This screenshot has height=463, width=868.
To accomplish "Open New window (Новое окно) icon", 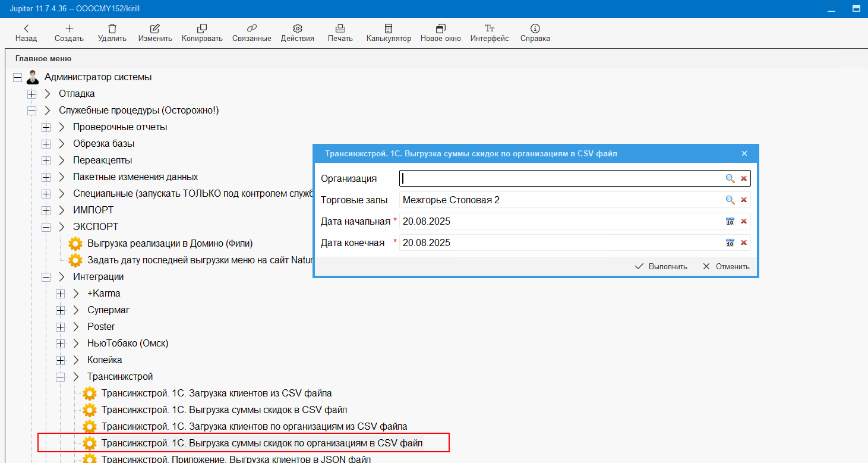I will click(440, 29).
